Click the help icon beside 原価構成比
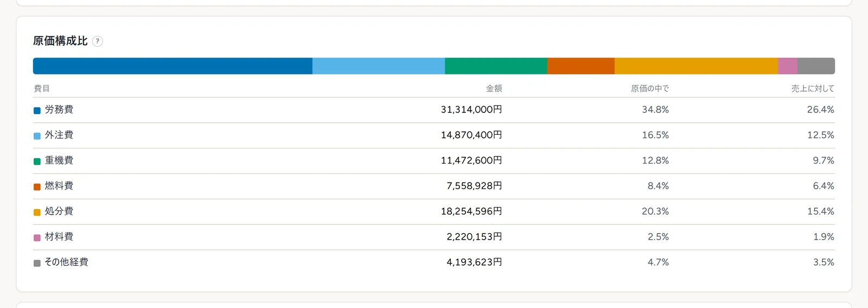This screenshot has width=868, height=308. (98, 41)
